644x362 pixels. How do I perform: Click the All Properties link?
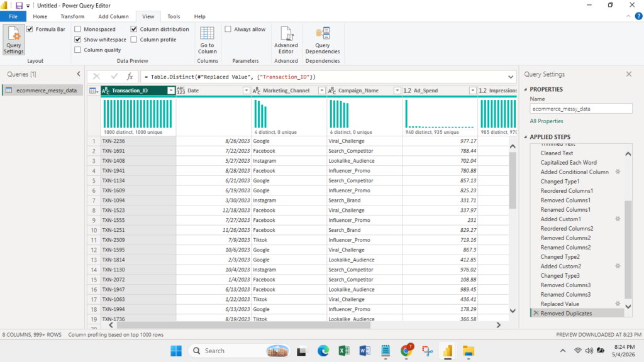coord(547,121)
